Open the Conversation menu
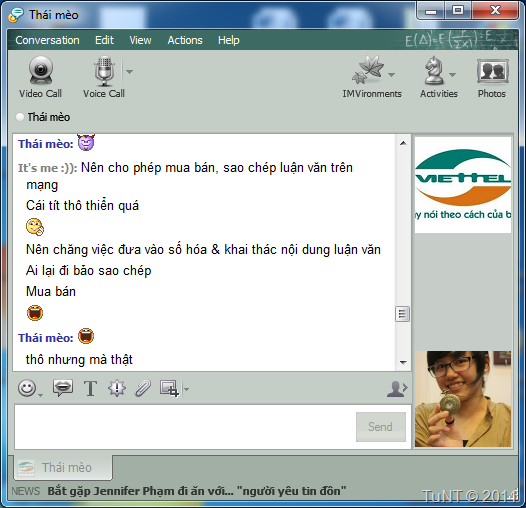This screenshot has height=508, width=526. click(47, 40)
